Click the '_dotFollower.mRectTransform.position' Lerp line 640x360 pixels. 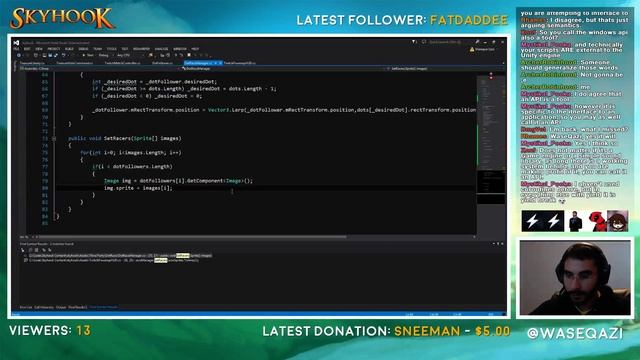284,110
